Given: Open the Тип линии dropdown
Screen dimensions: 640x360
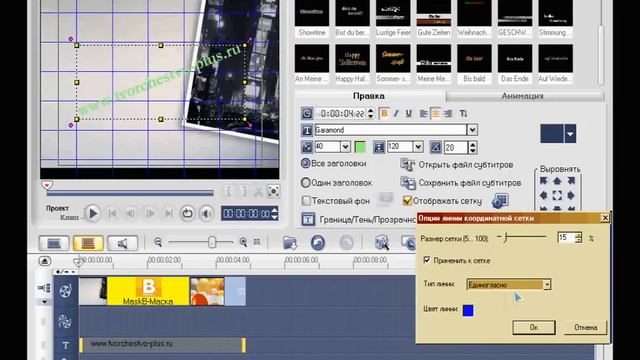Looking at the screenshot, I should pos(547,284).
